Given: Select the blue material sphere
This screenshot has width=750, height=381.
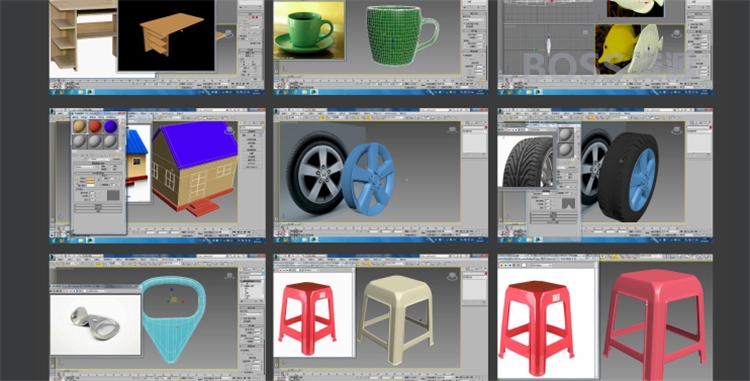Looking at the screenshot, I should click(x=110, y=127).
